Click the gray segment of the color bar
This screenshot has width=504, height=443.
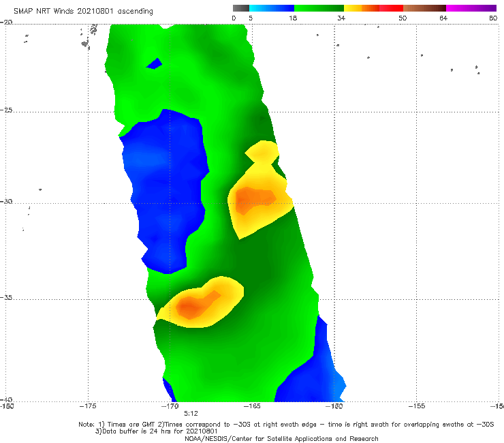click(x=241, y=8)
